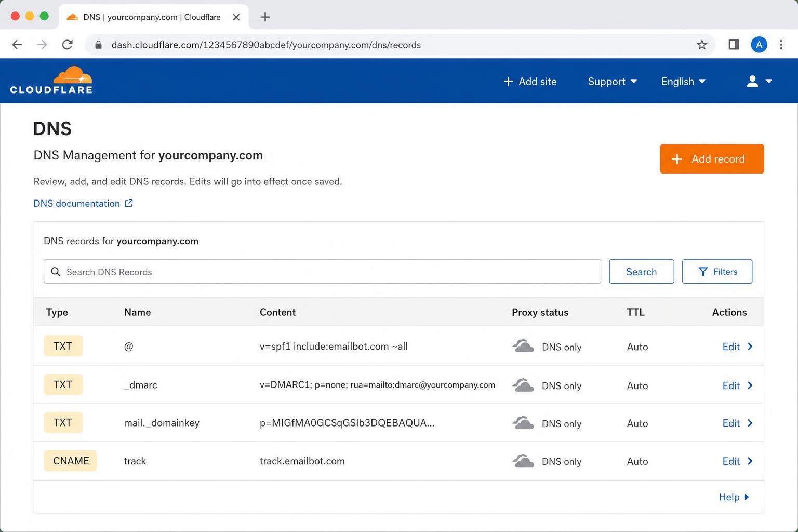Click the Cloudflare logo
The width and height of the screenshot is (798, 532).
tap(51, 80)
